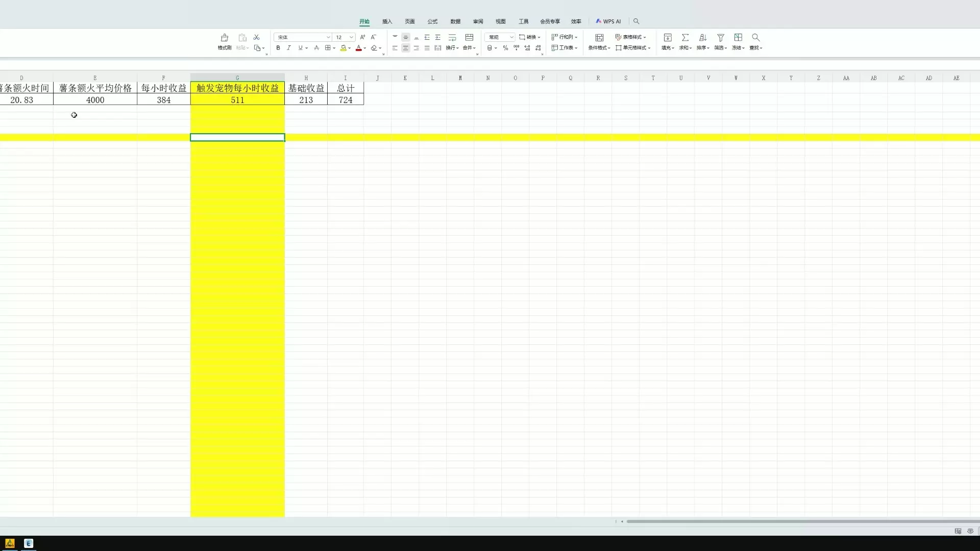This screenshot has width=980, height=551.
Task: Click the Freeze panes (冻结) icon
Action: pyautogui.click(x=738, y=38)
